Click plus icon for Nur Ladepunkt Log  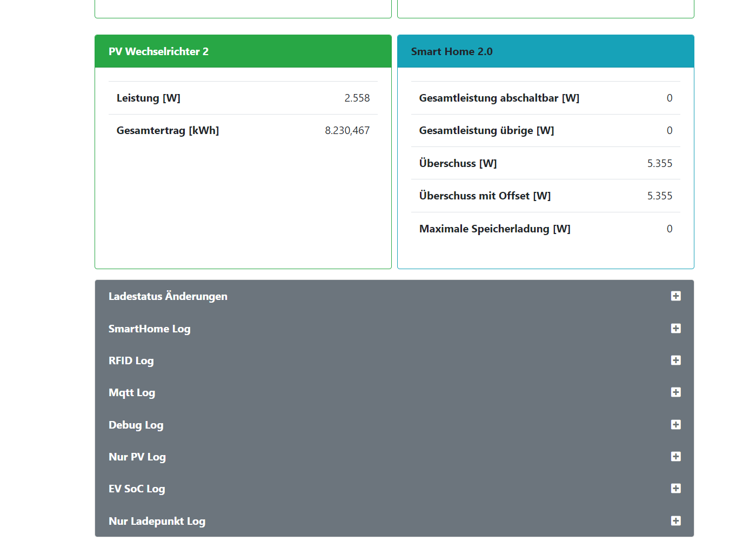click(675, 521)
